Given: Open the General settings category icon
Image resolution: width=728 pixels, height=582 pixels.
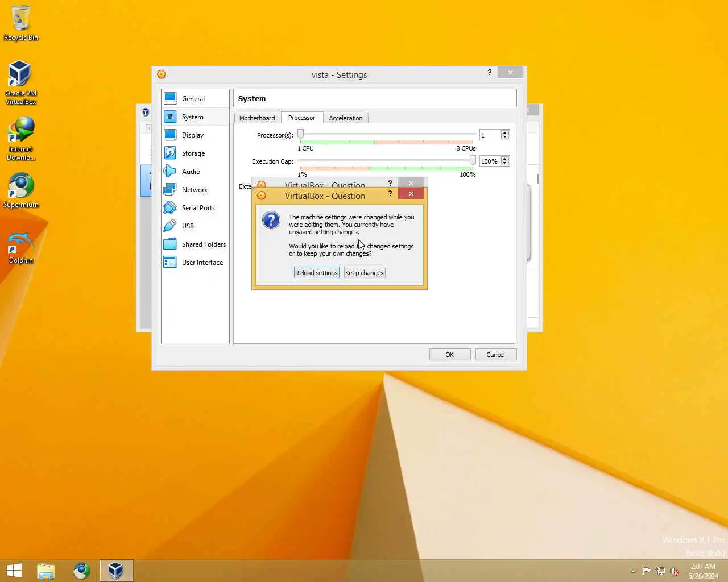Looking at the screenshot, I should [x=170, y=98].
